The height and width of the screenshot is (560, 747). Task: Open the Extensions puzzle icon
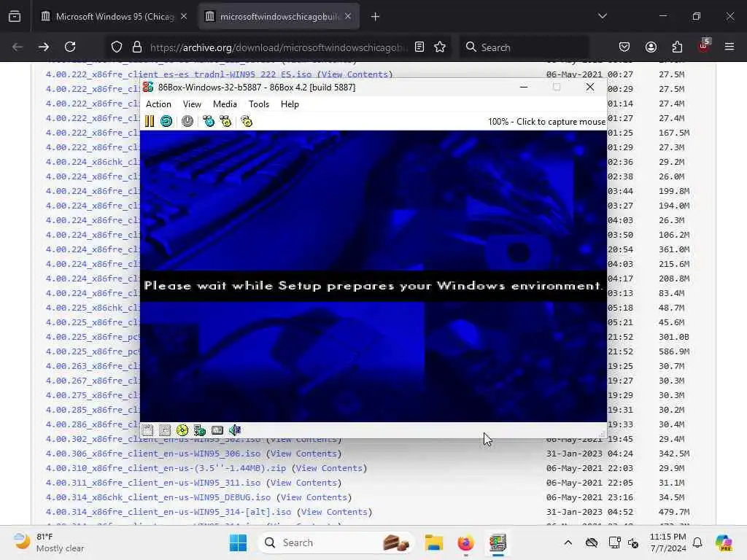[677, 47]
